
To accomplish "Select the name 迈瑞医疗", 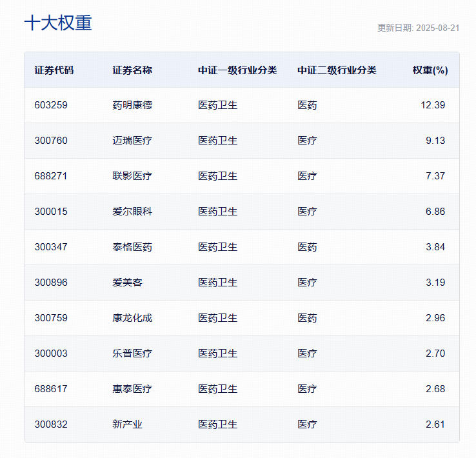I will tap(132, 141).
